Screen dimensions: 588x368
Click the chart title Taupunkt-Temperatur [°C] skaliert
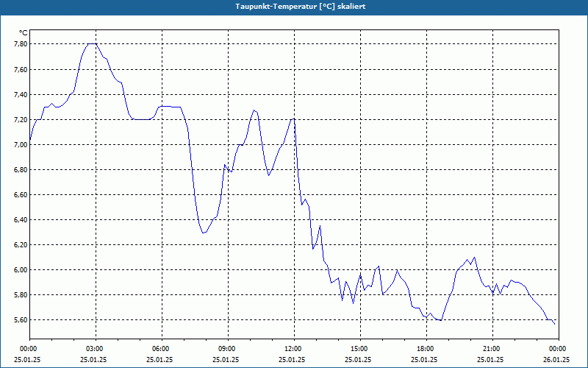[x=300, y=7]
